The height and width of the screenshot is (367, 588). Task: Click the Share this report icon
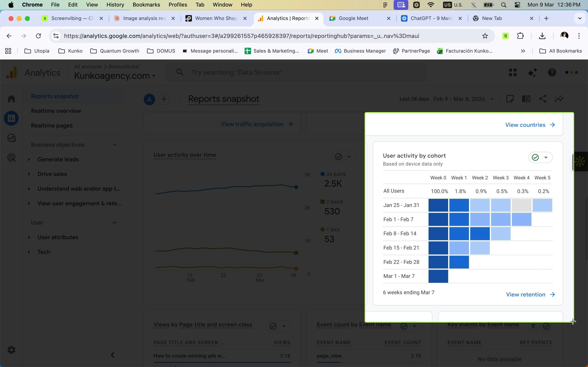(542, 99)
